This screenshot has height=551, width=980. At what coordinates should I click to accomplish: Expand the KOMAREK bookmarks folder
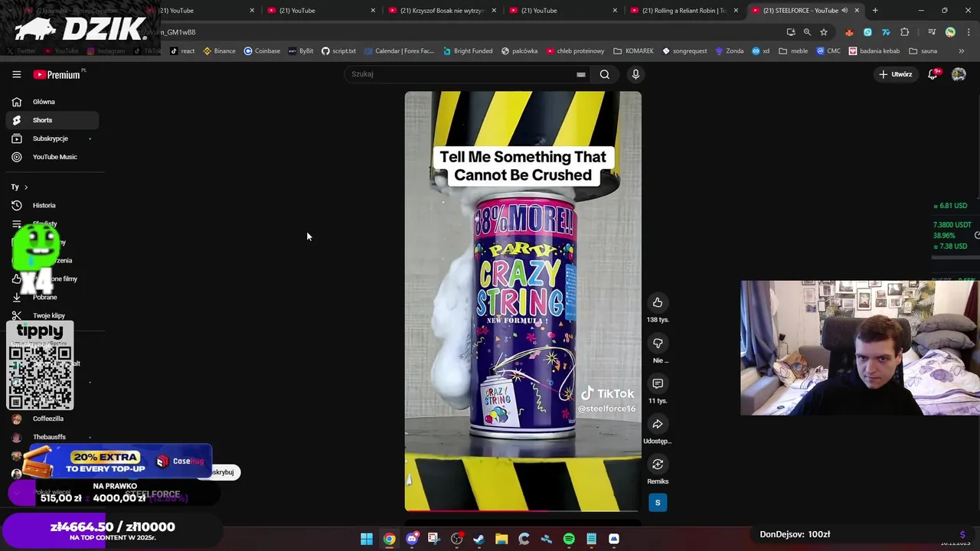click(633, 51)
